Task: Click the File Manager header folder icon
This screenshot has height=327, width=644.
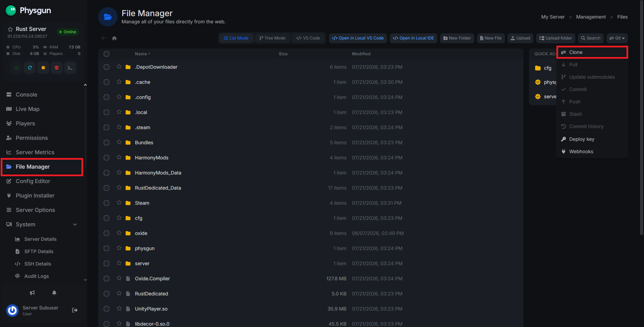Action: click(108, 17)
